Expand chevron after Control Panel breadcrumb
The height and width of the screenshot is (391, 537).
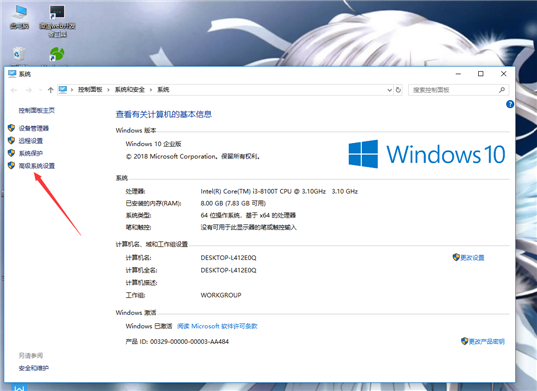pos(108,90)
